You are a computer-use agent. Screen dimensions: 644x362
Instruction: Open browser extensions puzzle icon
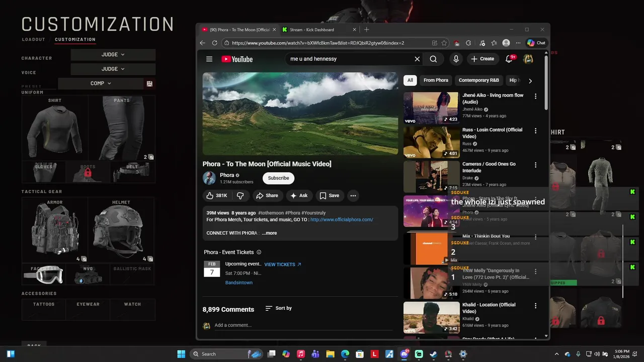pyautogui.click(x=468, y=43)
